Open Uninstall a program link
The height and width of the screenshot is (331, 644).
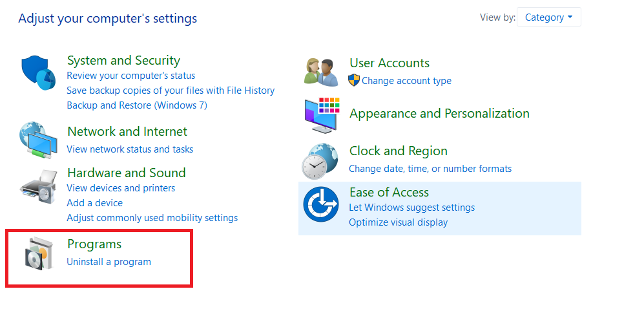coord(109,262)
